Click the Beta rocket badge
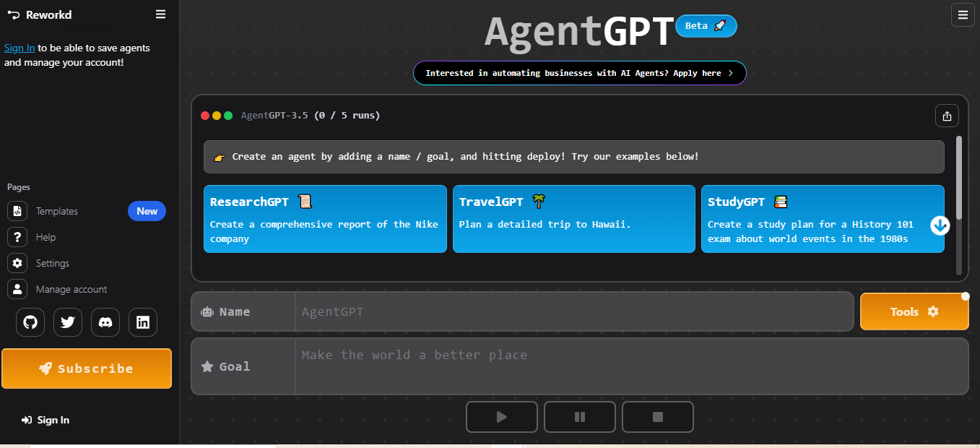This screenshot has width=980, height=448. (706, 26)
